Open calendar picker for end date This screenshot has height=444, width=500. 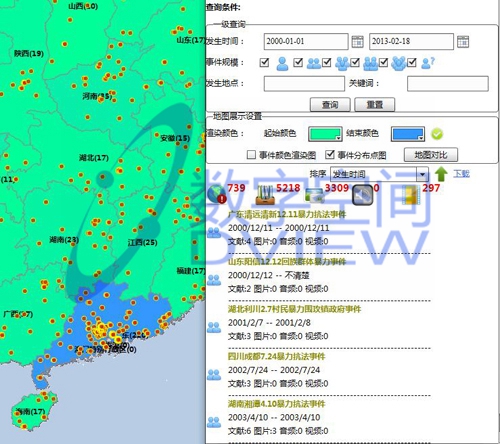[463, 42]
